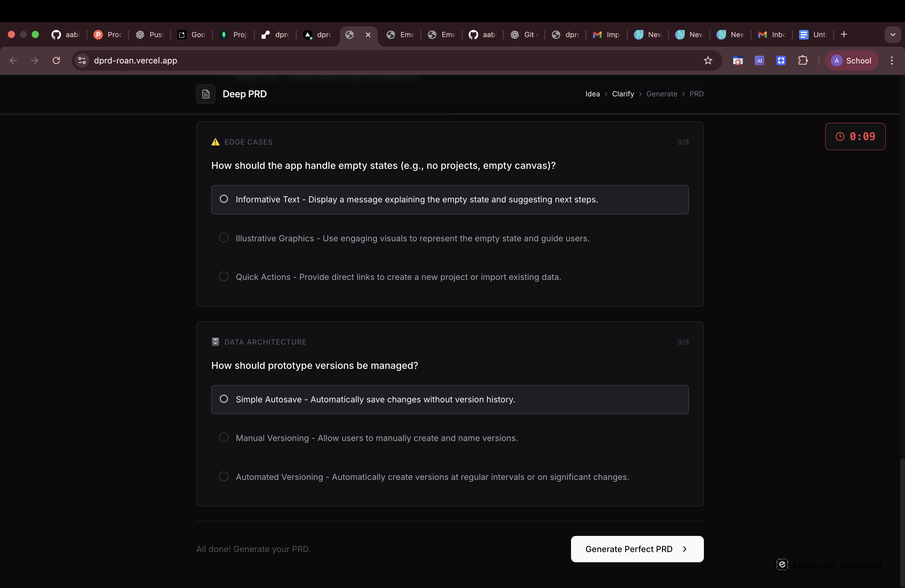Open the browser three-dot menu

(x=891, y=60)
